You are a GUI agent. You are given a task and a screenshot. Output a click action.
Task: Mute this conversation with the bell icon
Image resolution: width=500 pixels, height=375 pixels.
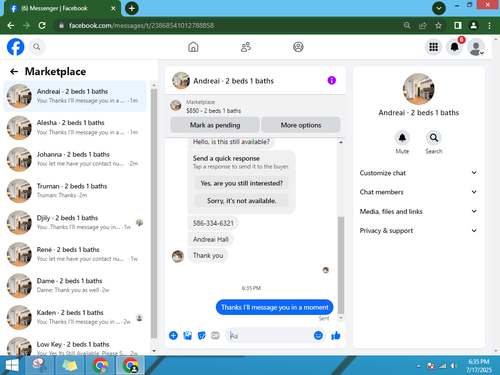(402, 138)
